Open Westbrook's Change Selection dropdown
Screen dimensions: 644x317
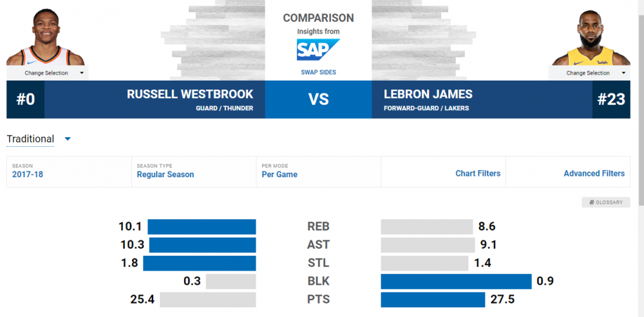(x=47, y=73)
